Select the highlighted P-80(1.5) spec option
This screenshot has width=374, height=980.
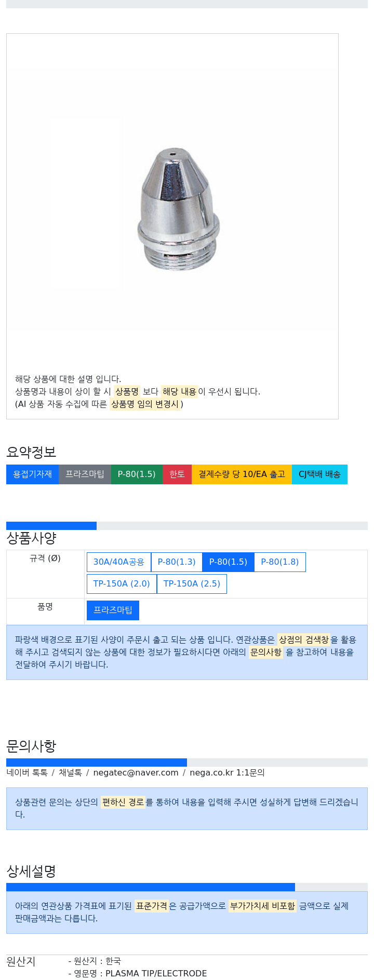[x=228, y=562]
